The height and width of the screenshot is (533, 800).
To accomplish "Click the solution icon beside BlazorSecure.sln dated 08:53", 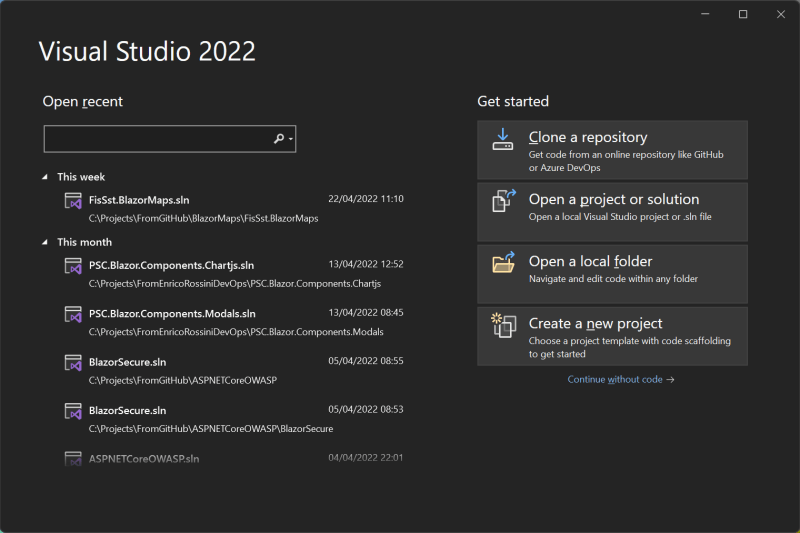I will [x=73, y=411].
